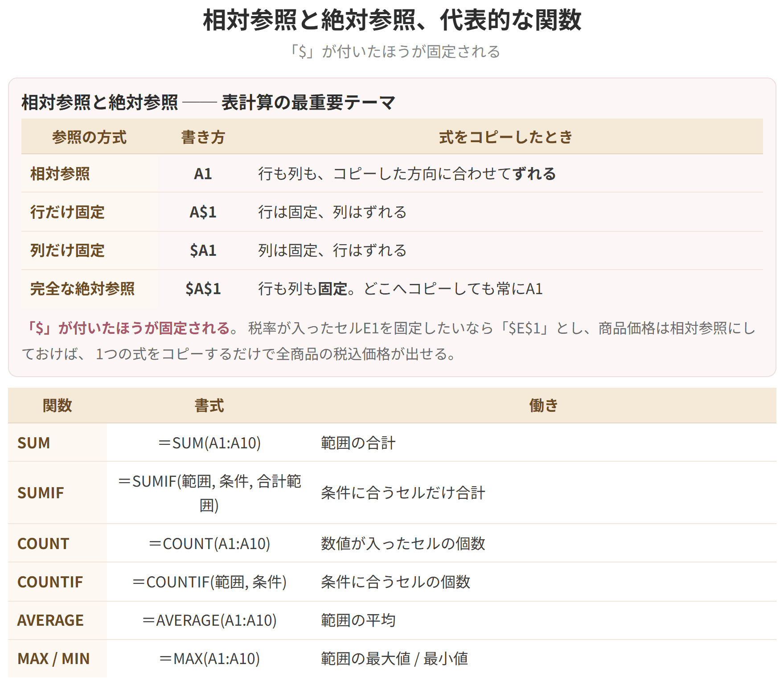Image resolution: width=784 pixels, height=685 pixels.
Task: Select function name COUNTIF
Action: [50, 582]
